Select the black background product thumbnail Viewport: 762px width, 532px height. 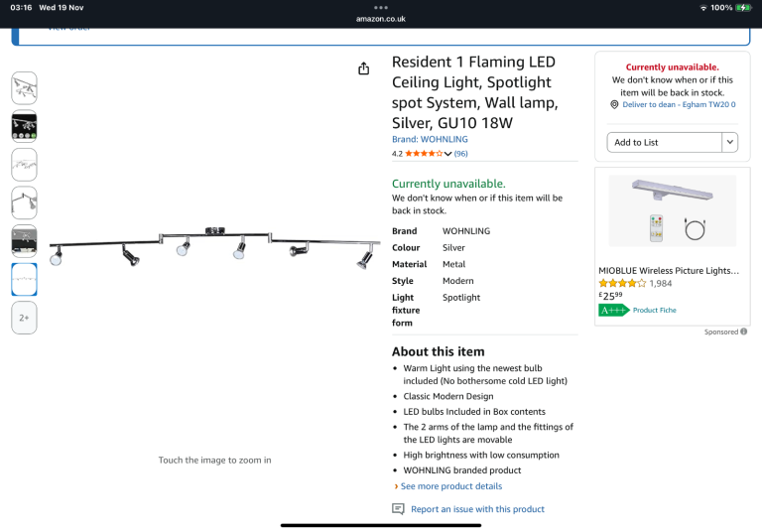pyautogui.click(x=25, y=126)
